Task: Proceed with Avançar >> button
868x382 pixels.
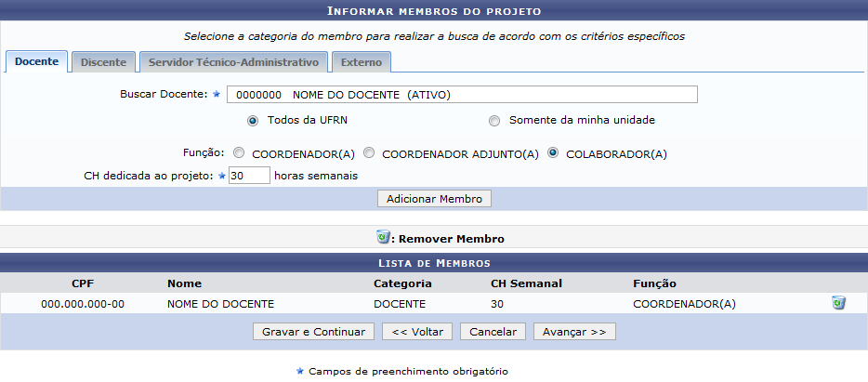Action: tap(574, 332)
